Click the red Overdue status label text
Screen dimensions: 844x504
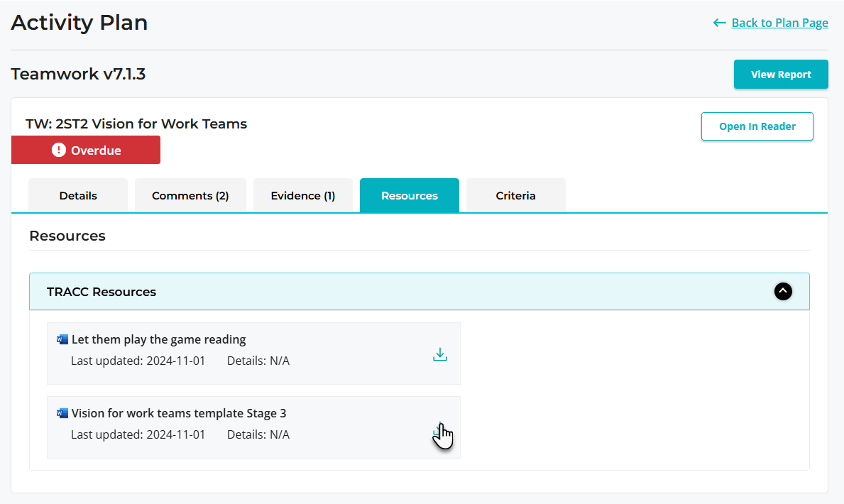click(x=96, y=150)
